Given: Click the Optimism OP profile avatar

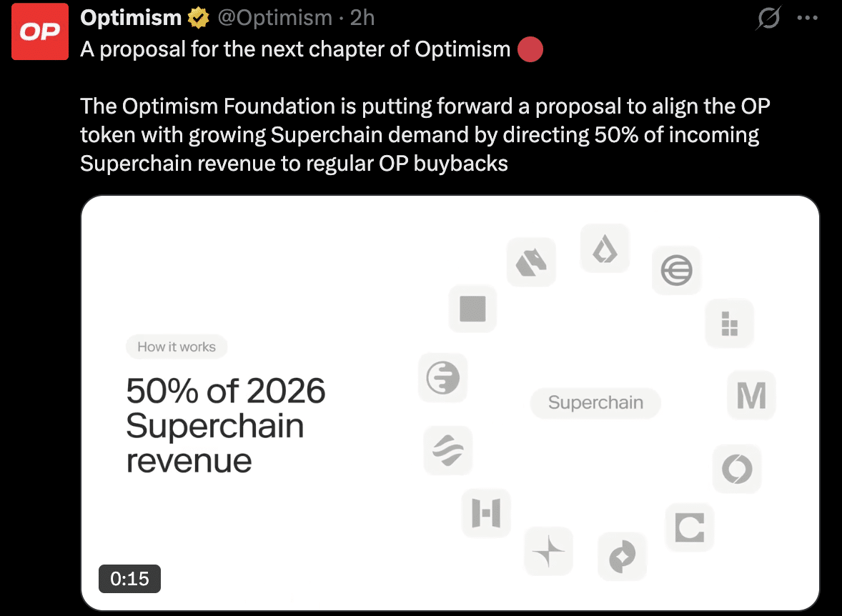Looking at the screenshot, I should (x=39, y=32).
